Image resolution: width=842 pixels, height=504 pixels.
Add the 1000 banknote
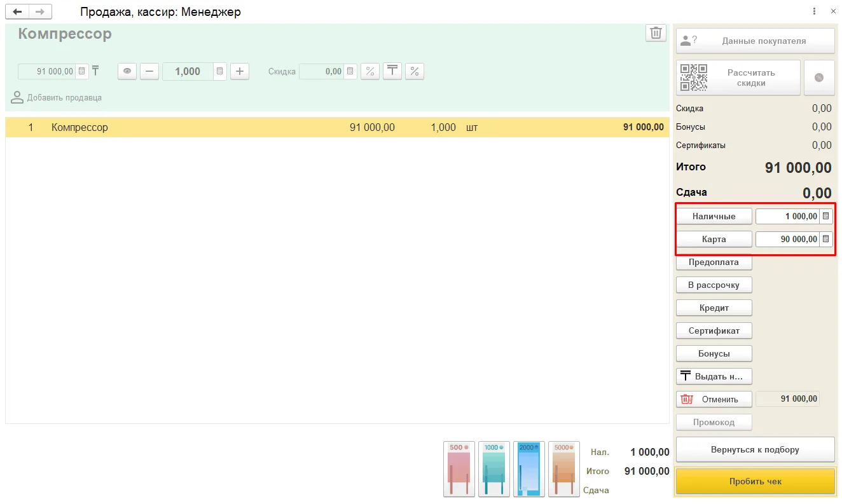[494, 469]
